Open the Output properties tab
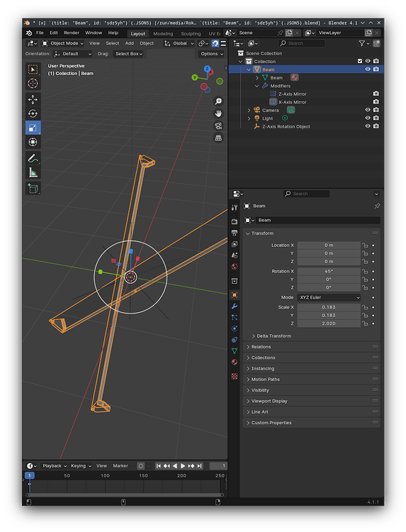 (x=235, y=233)
